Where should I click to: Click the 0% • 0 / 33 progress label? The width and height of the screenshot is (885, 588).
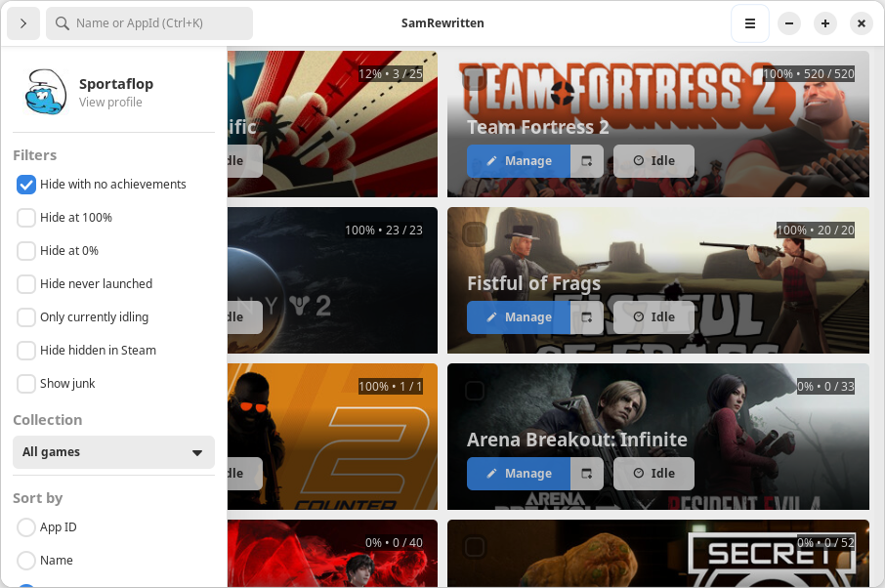click(825, 387)
